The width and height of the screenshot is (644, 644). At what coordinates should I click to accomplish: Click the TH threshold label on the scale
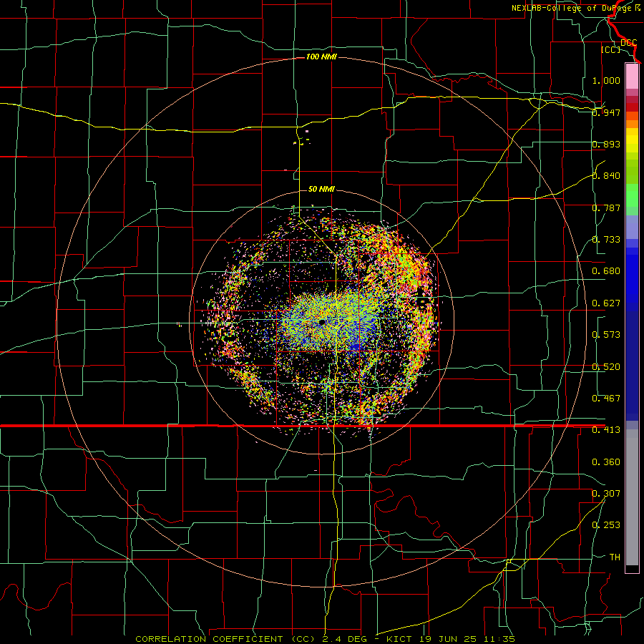615,557
